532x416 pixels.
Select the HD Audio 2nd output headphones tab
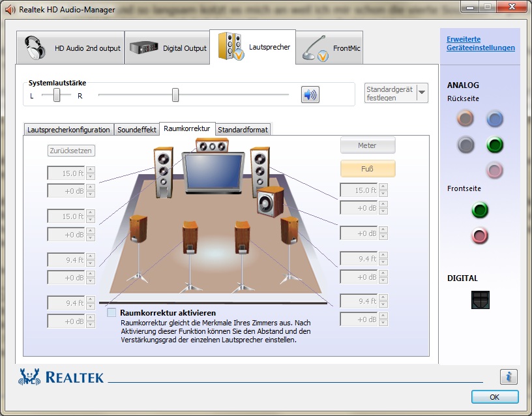[70, 48]
